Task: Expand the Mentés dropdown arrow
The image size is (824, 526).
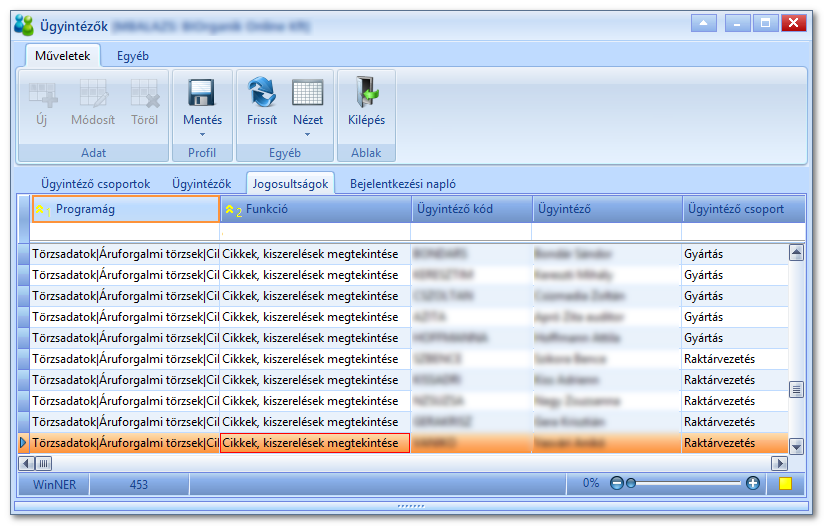Action: pos(202,135)
